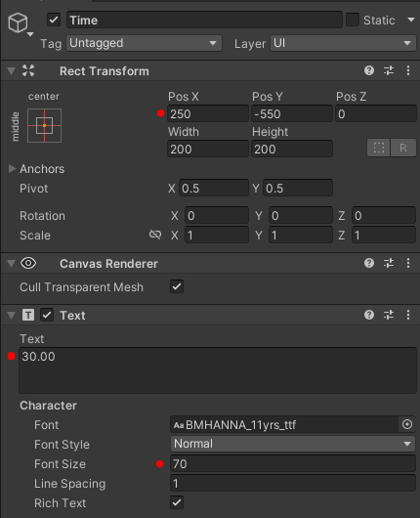Enable blueprint mode button
This screenshot has height=518, width=420.
[379, 148]
